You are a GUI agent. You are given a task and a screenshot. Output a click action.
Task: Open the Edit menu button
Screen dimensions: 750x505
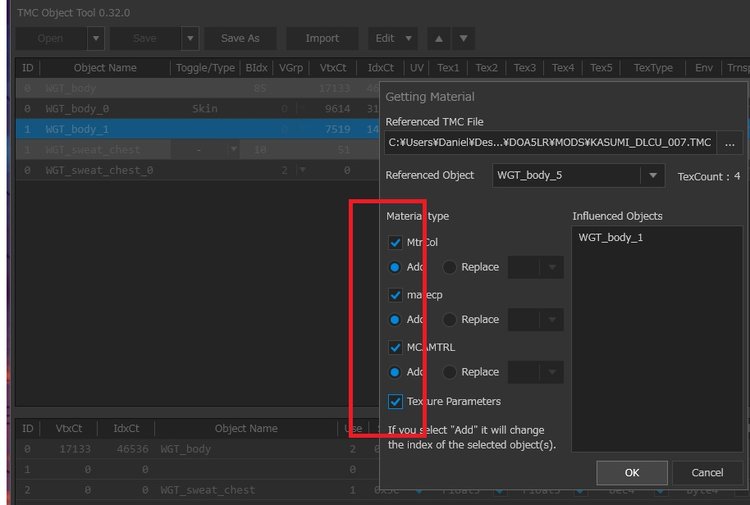392,38
